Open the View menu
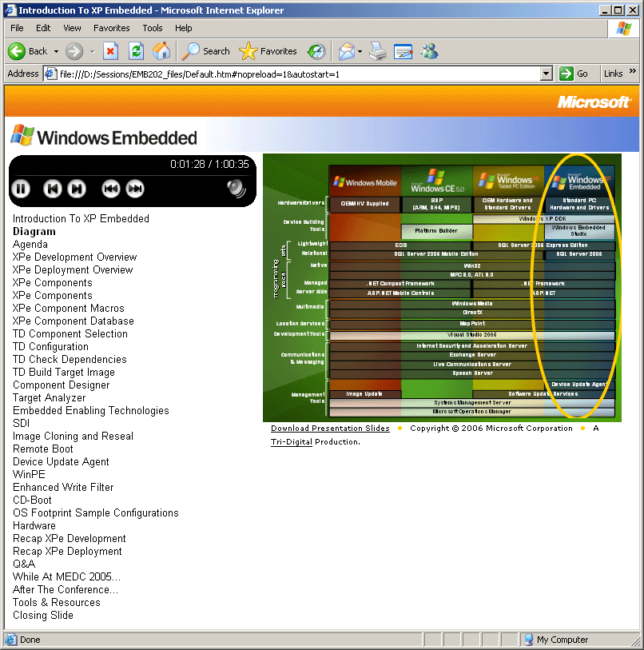 click(72, 28)
